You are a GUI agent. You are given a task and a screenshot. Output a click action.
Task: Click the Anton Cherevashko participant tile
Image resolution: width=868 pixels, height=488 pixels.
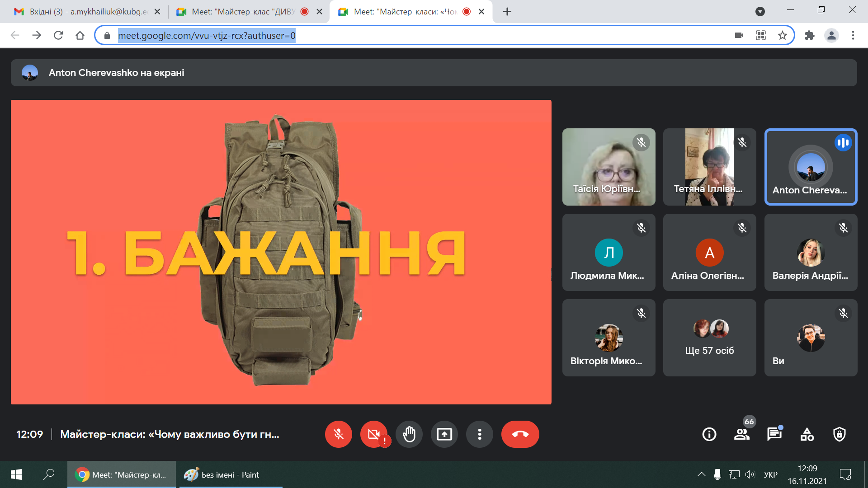tap(810, 167)
